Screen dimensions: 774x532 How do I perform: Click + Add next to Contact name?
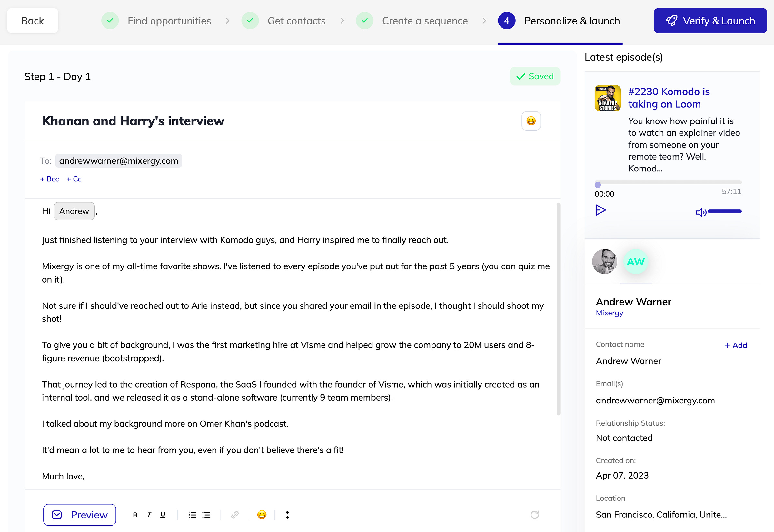pos(735,345)
